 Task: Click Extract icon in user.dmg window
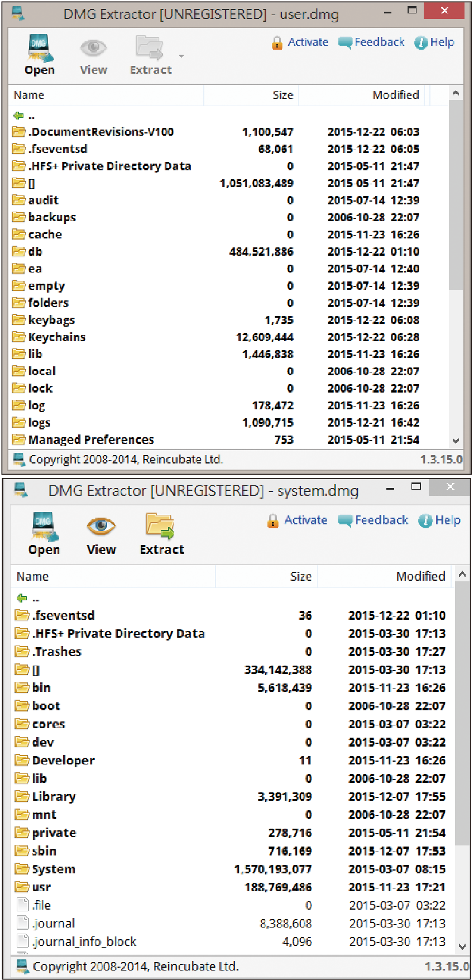point(150,48)
